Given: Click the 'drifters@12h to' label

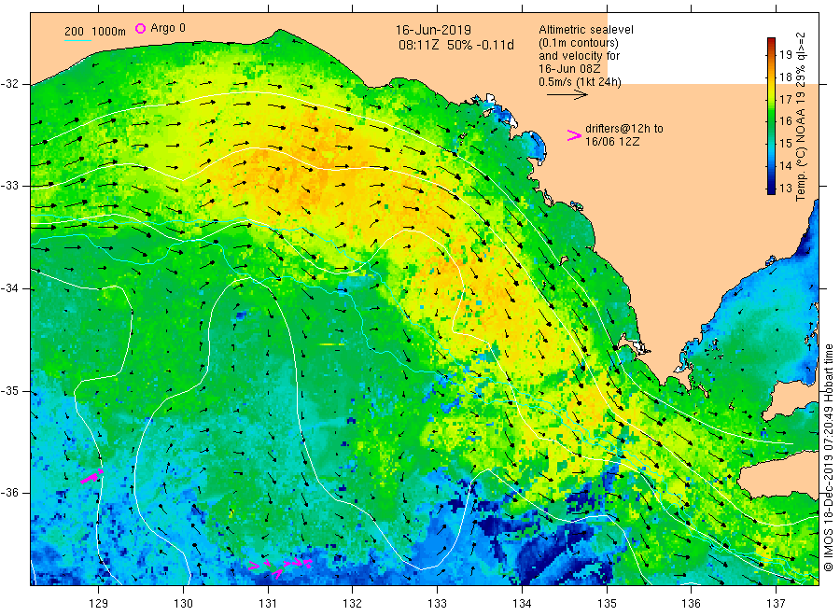Looking at the screenshot, I should 624,129.
